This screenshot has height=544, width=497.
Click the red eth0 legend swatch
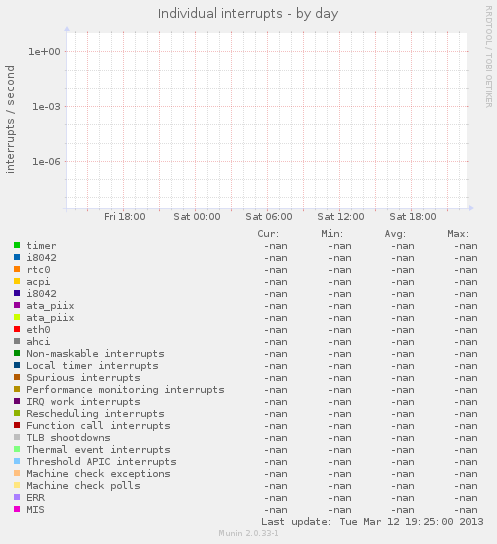(17, 329)
